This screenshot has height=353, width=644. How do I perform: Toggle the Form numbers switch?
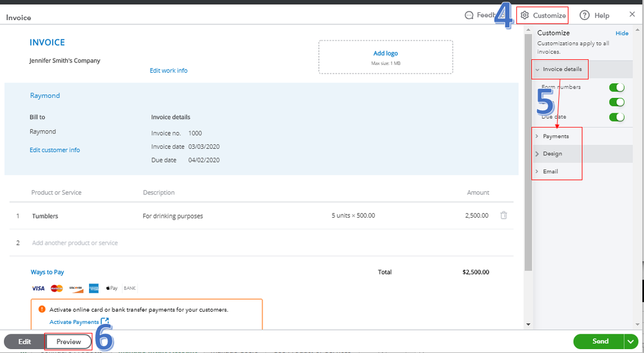point(617,88)
